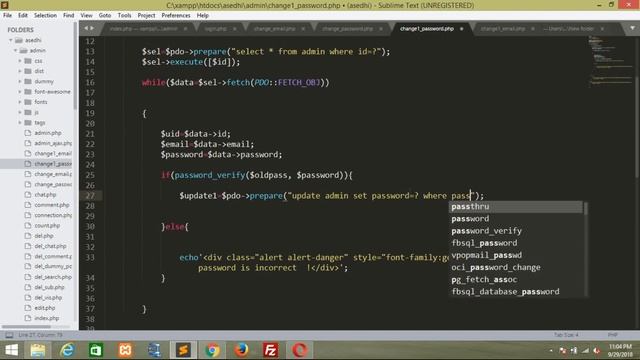
Task: Open index.php in the sidebar
Action: point(47,318)
